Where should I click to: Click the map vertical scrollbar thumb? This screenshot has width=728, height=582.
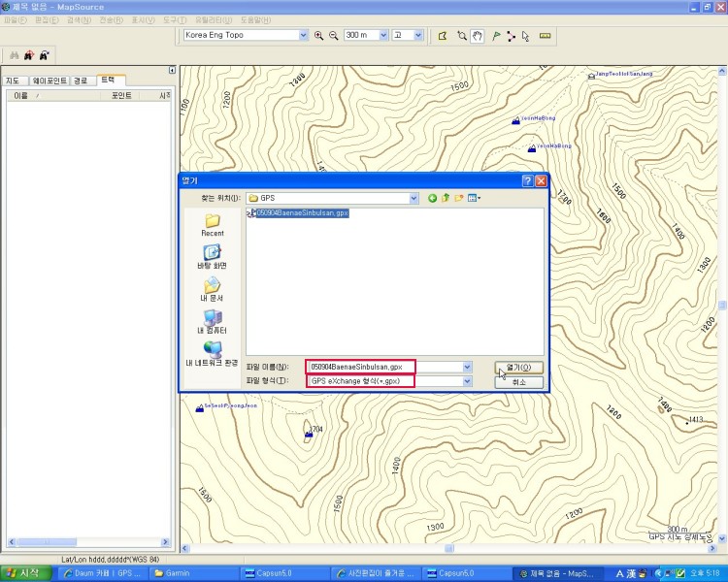tap(722, 305)
